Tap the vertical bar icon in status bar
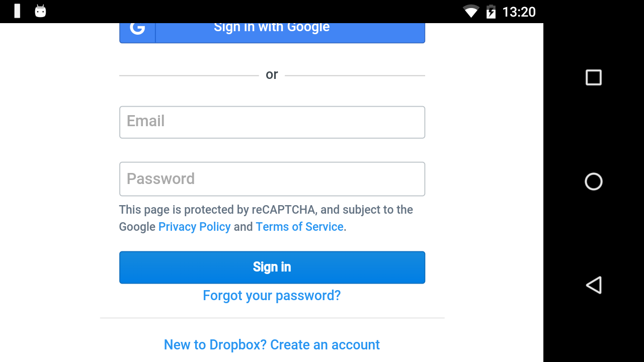Screen dimensions: 644x362 pos(17,12)
